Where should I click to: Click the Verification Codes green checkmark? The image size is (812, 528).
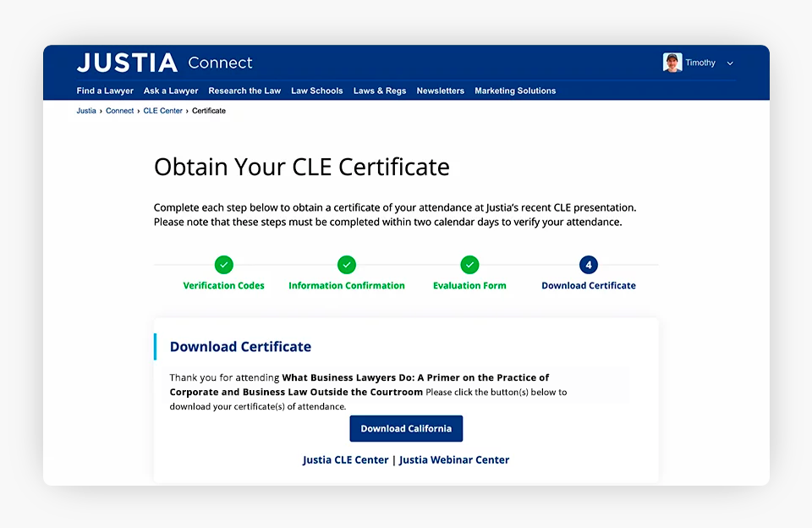click(224, 265)
